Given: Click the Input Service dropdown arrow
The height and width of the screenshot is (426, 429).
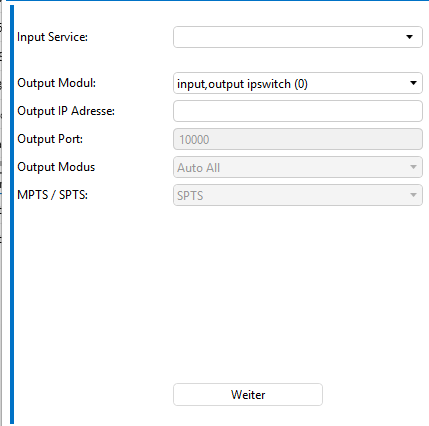Looking at the screenshot, I should (410, 37).
